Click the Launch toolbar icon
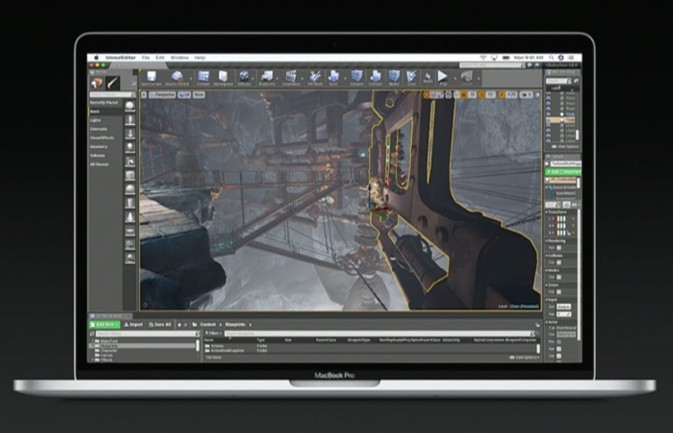Screen dimensions: 673x433 [x=466, y=78]
